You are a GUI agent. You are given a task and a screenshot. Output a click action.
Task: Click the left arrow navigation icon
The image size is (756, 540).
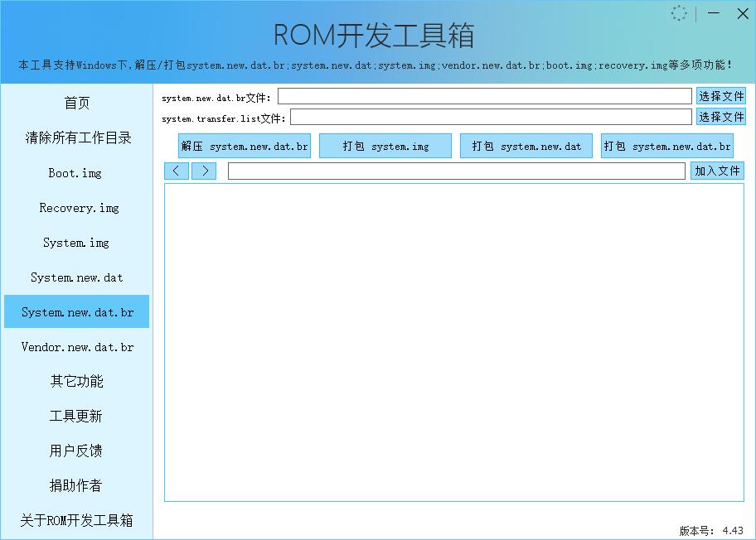point(175,171)
